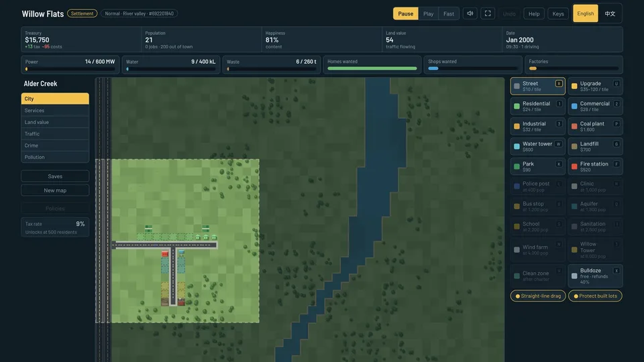Select the Water tower building
This screenshot has height=362, width=644.
[x=537, y=146]
